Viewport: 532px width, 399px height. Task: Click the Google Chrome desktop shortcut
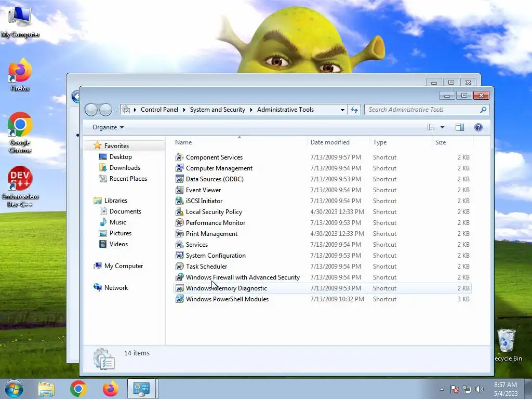(x=20, y=132)
